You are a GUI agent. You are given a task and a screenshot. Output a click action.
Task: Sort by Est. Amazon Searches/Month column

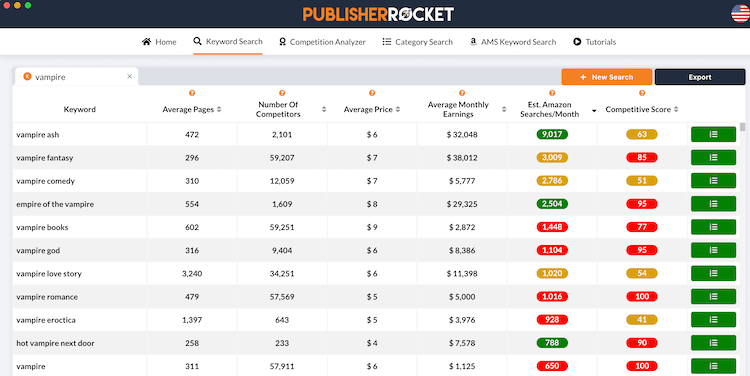coord(594,111)
